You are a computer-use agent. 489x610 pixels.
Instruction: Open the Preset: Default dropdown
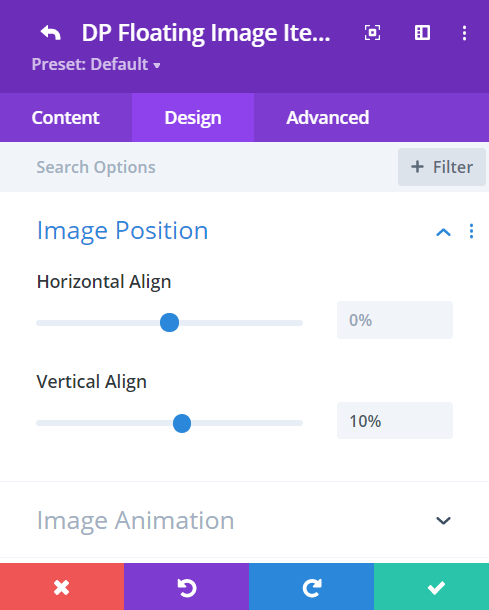click(96, 64)
